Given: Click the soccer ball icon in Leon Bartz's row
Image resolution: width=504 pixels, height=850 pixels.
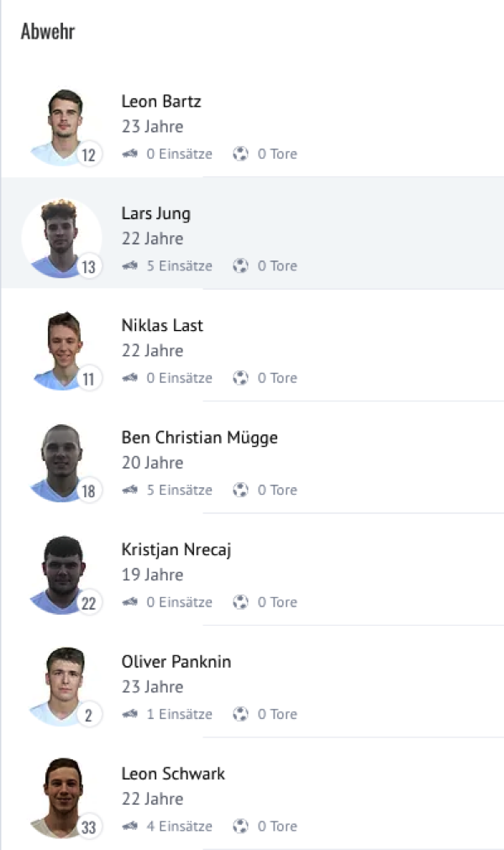Looking at the screenshot, I should point(241,154).
